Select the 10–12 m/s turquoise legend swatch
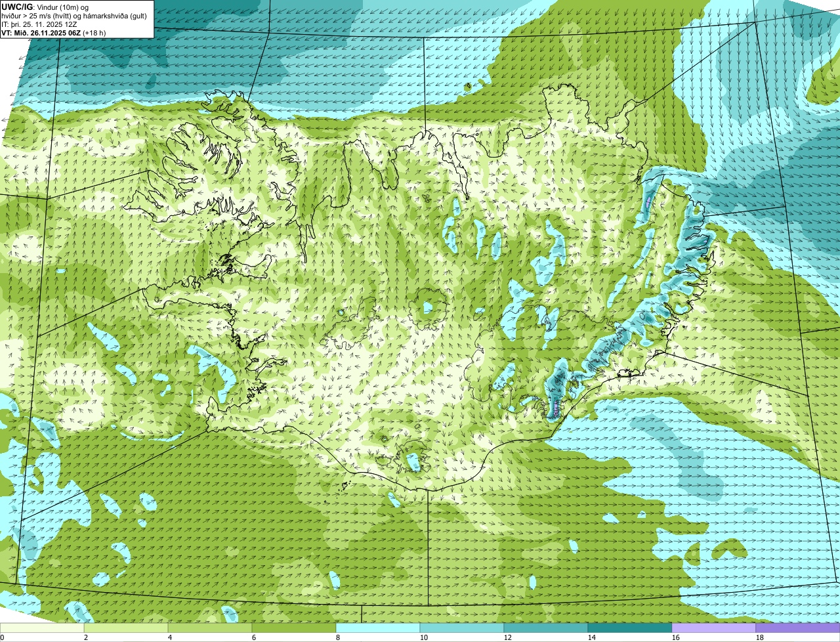This screenshot has height=642, width=840. pos(462,628)
